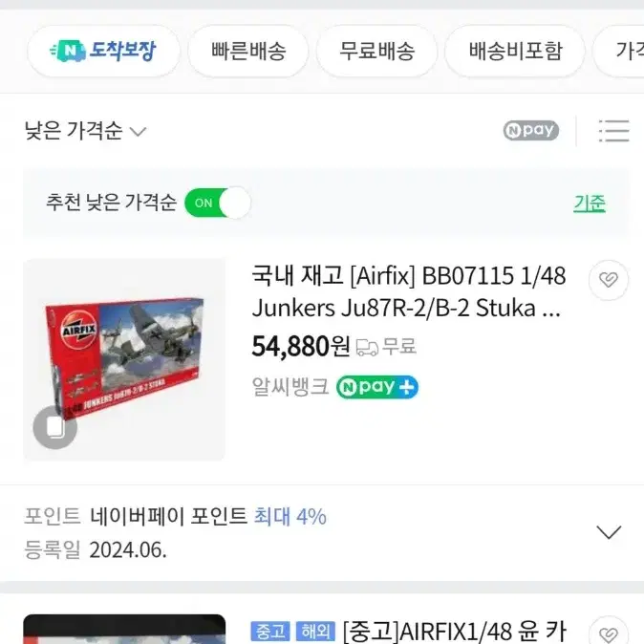The width and height of the screenshot is (644, 644).
Task: Open the 낮은 가격순 sort dropdown
Action: [x=85, y=131]
